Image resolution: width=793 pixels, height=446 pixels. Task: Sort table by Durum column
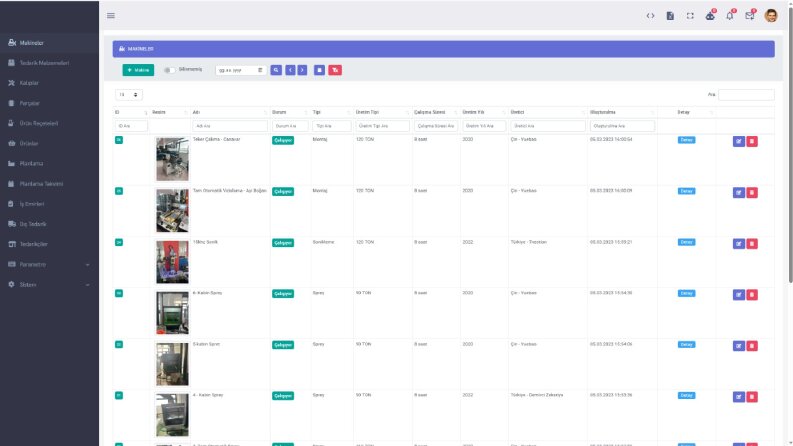coord(290,112)
